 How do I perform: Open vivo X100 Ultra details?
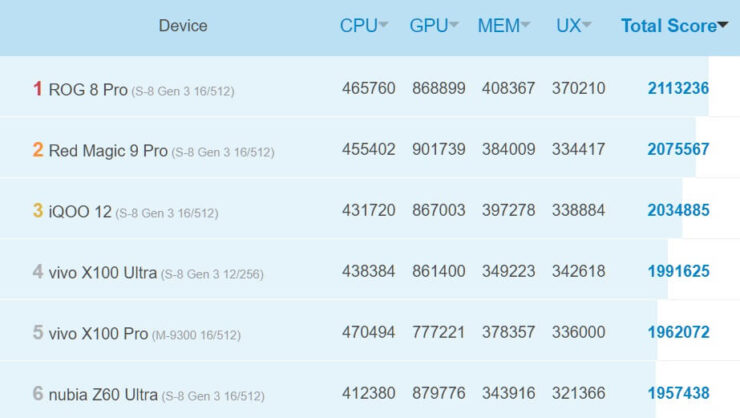(103, 272)
